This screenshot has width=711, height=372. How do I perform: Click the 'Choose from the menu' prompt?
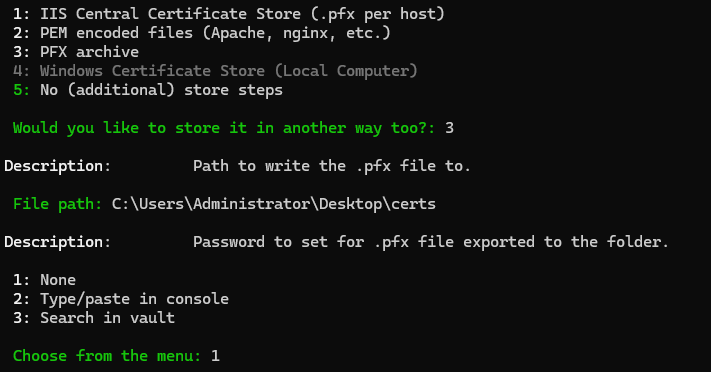pos(107,356)
